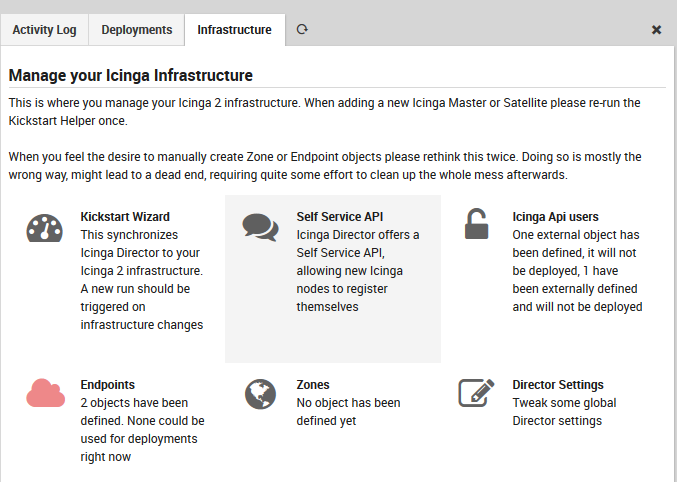The image size is (677, 482).
Task: Click the Kickstart Wizard dashboard gauge icon
Action: point(44,227)
